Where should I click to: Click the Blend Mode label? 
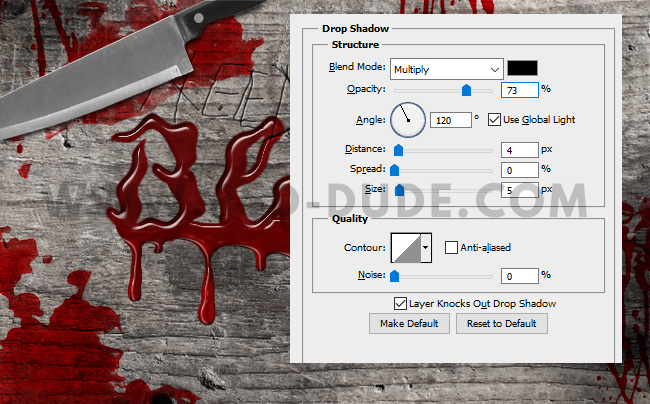tap(357, 67)
